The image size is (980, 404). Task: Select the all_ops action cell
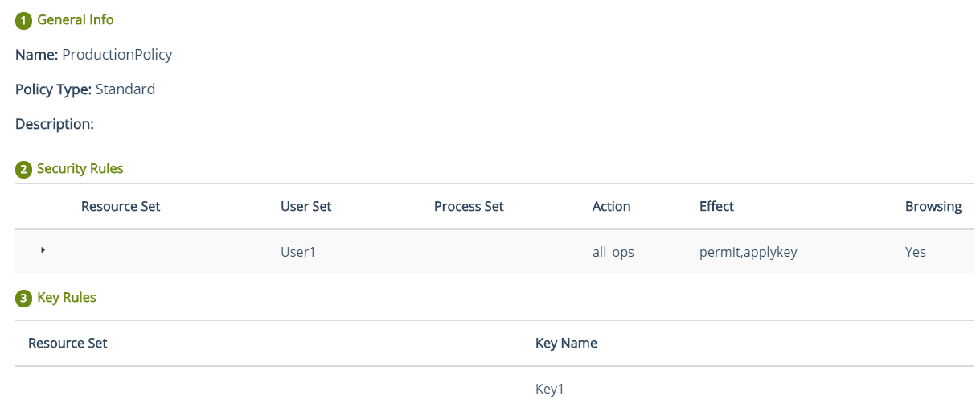pyautogui.click(x=613, y=252)
